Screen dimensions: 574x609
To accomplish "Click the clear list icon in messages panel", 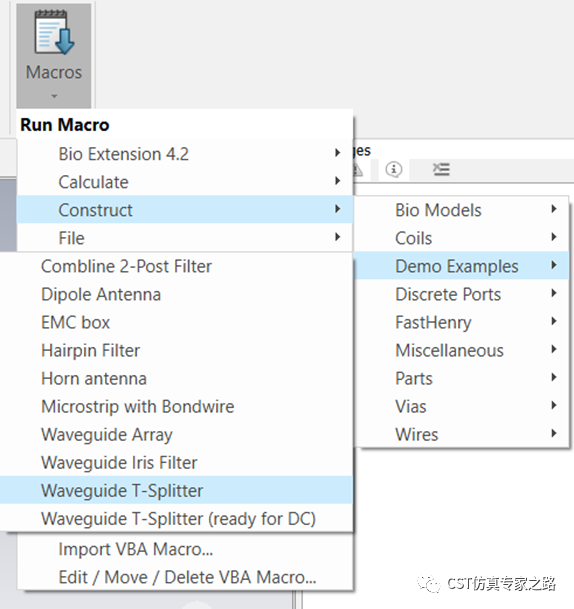I will click(x=441, y=169).
